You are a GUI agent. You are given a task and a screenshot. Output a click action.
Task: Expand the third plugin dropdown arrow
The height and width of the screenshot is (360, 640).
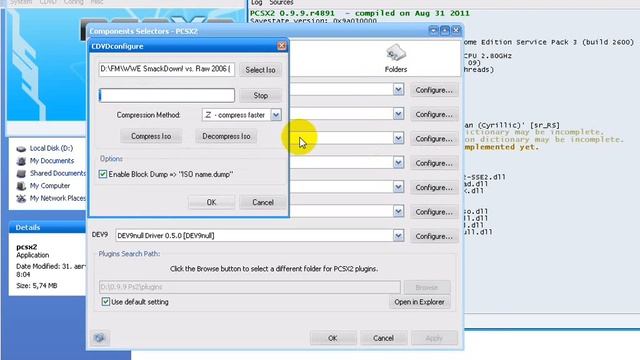point(398,138)
